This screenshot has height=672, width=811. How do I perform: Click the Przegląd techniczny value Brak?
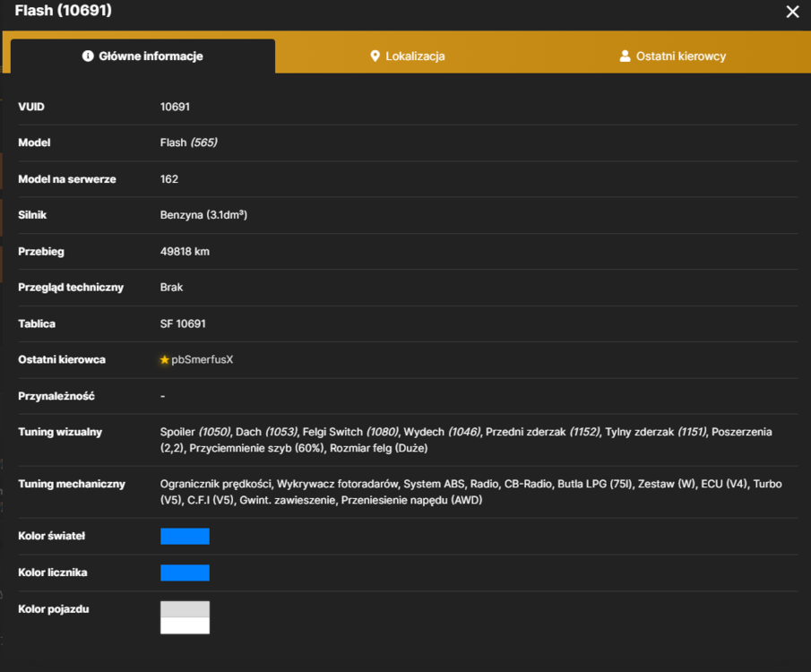coord(171,287)
